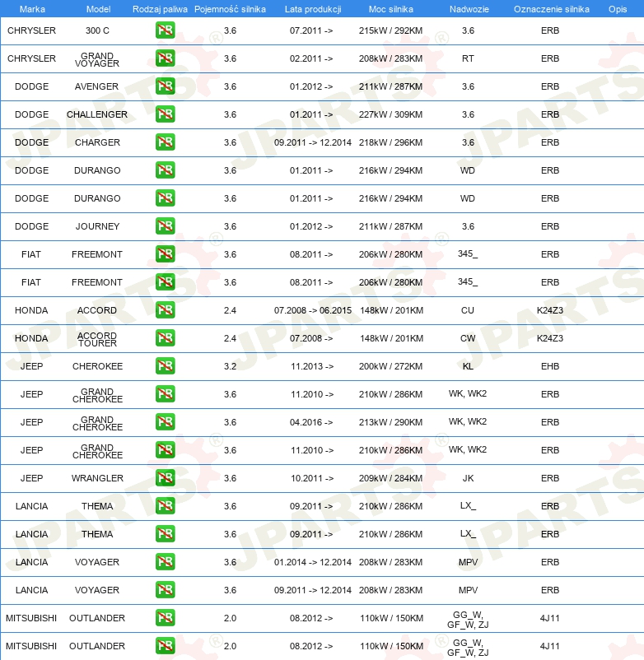Select the production date '11.2013 ->'

coord(311,366)
